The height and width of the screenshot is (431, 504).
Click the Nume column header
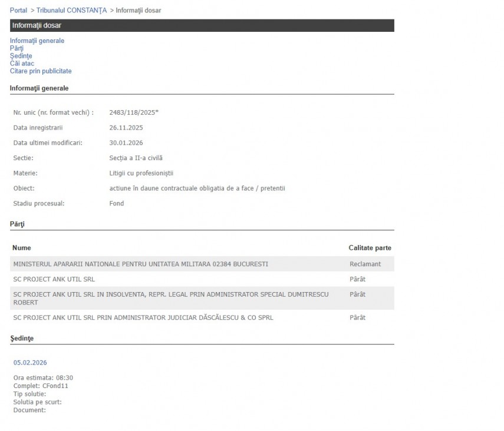22,248
